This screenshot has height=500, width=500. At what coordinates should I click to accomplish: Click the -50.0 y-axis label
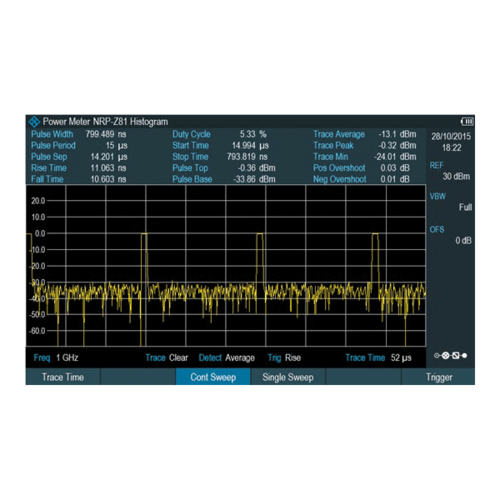(37, 315)
